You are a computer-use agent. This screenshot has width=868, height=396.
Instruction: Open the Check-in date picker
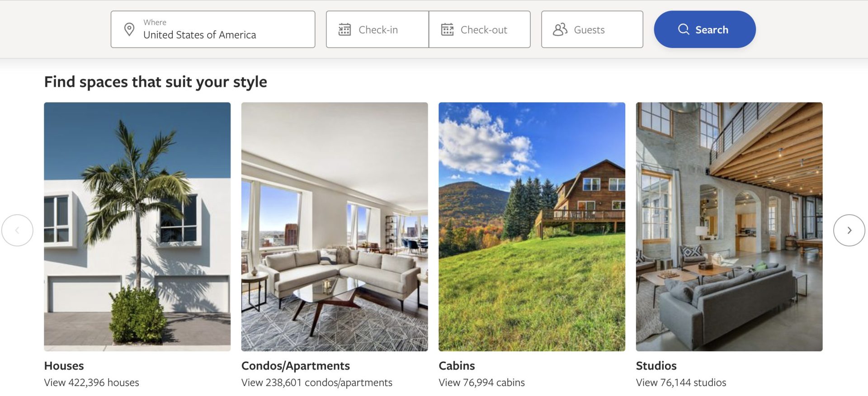377,29
